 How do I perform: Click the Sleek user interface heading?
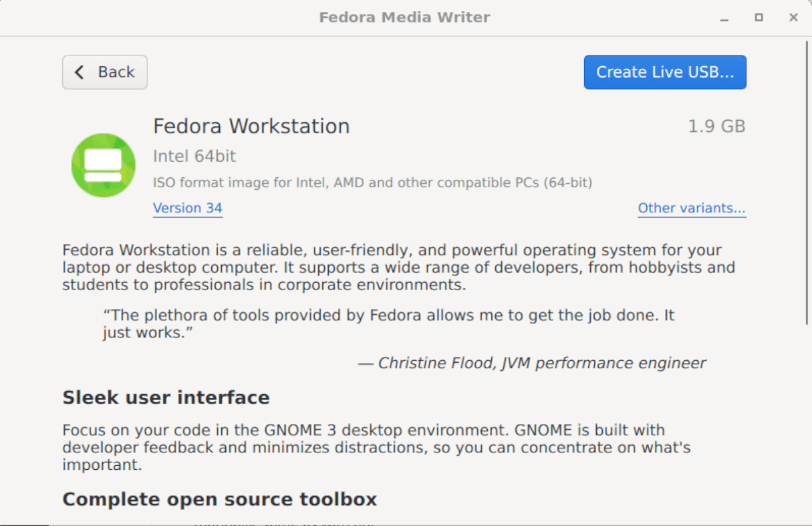[x=165, y=397]
